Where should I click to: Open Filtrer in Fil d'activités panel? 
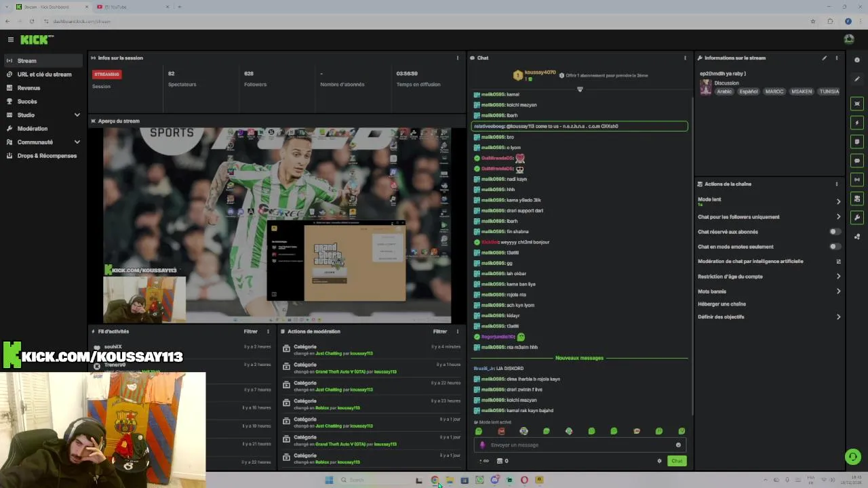250,331
